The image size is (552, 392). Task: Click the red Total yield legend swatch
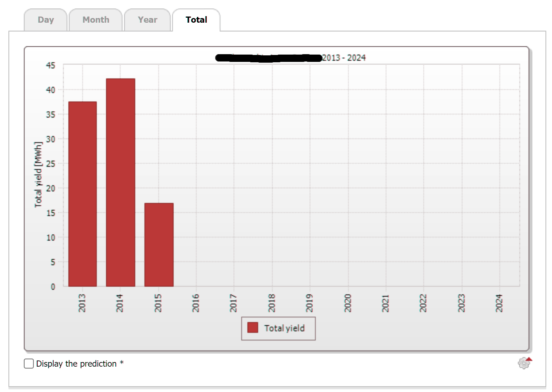253,327
